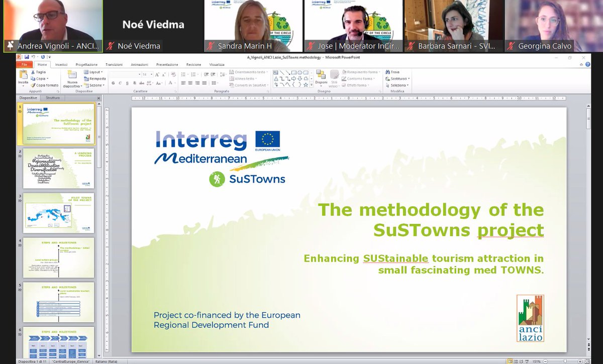This screenshot has height=364, width=603.
Task: Click the Reimposta slide command
Action: pyautogui.click(x=94, y=79)
